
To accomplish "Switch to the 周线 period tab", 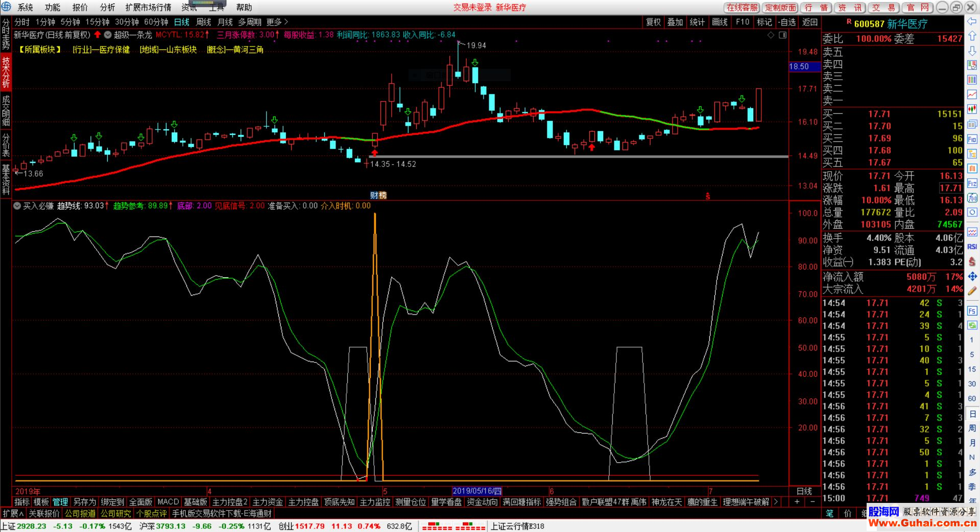I will [x=203, y=22].
